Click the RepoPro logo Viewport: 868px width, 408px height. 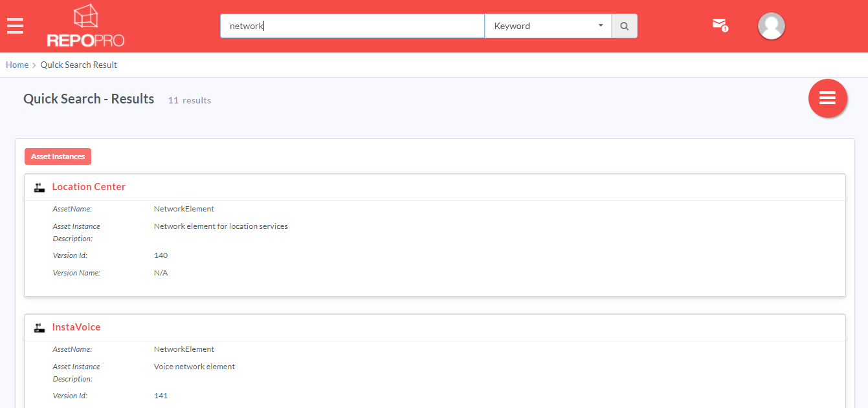(x=85, y=27)
